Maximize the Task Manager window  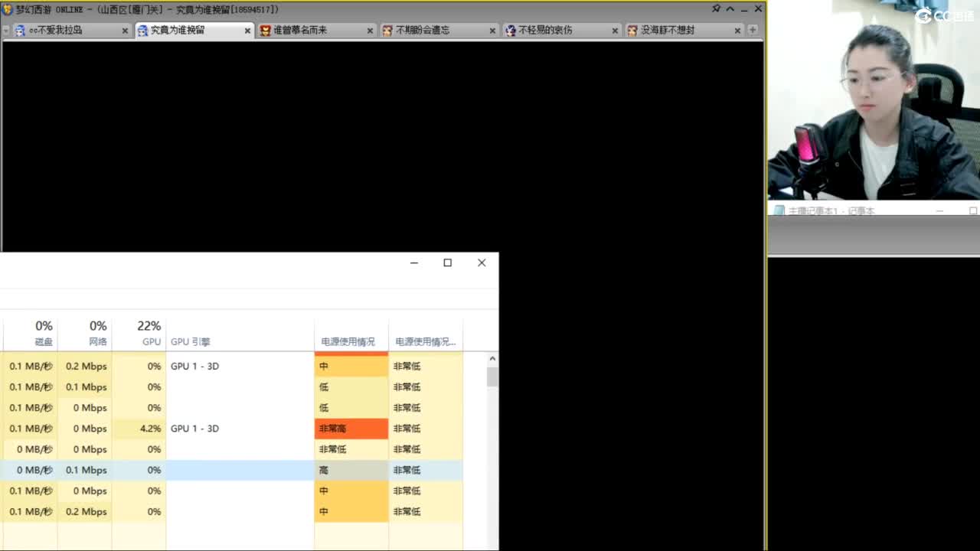[448, 262]
